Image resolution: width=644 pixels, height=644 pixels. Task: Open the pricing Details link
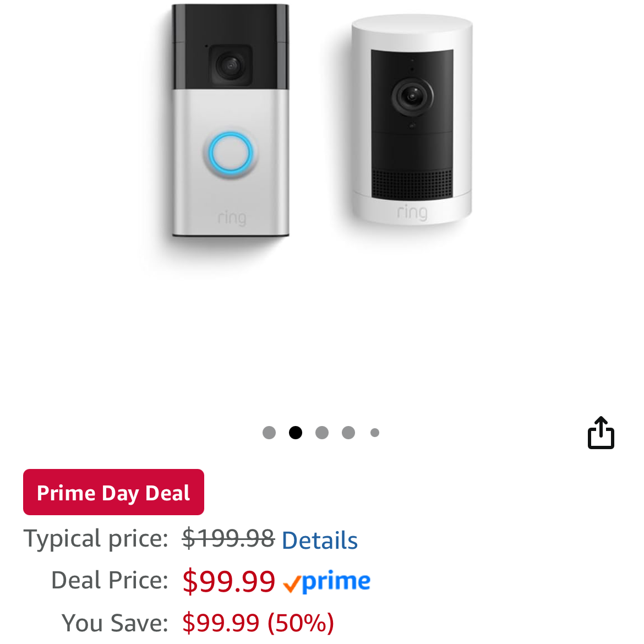pos(319,541)
